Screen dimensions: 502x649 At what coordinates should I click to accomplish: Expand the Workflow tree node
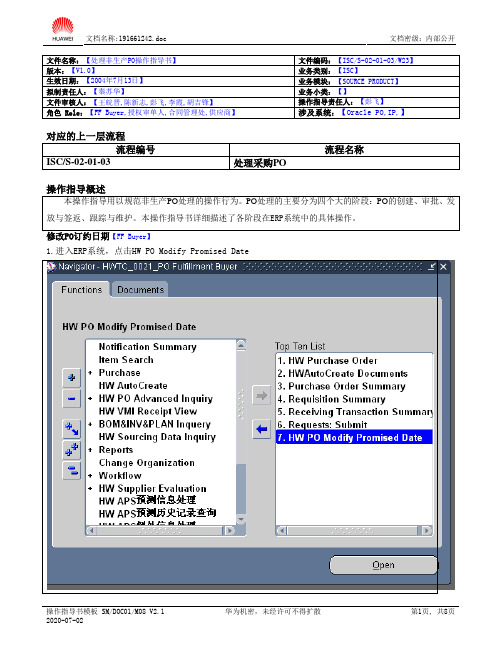[x=90, y=476]
